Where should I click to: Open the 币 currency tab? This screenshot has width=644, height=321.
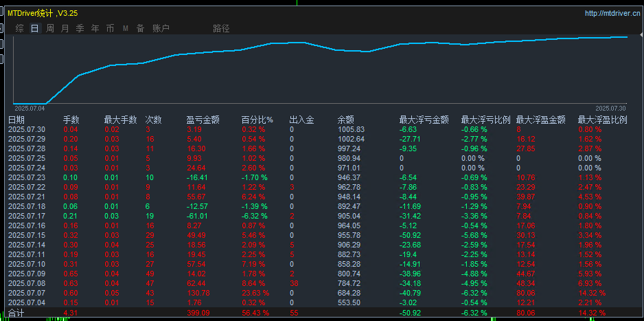click(110, 28)
